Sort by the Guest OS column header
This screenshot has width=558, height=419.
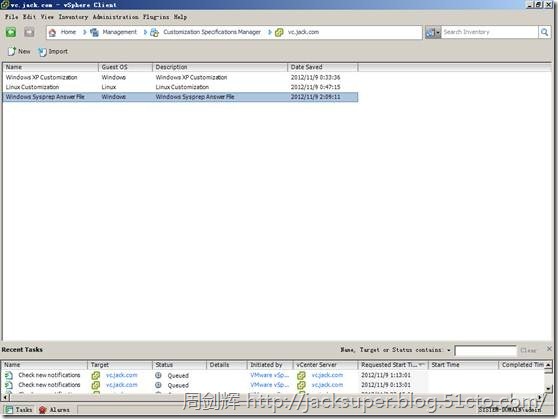125,67
